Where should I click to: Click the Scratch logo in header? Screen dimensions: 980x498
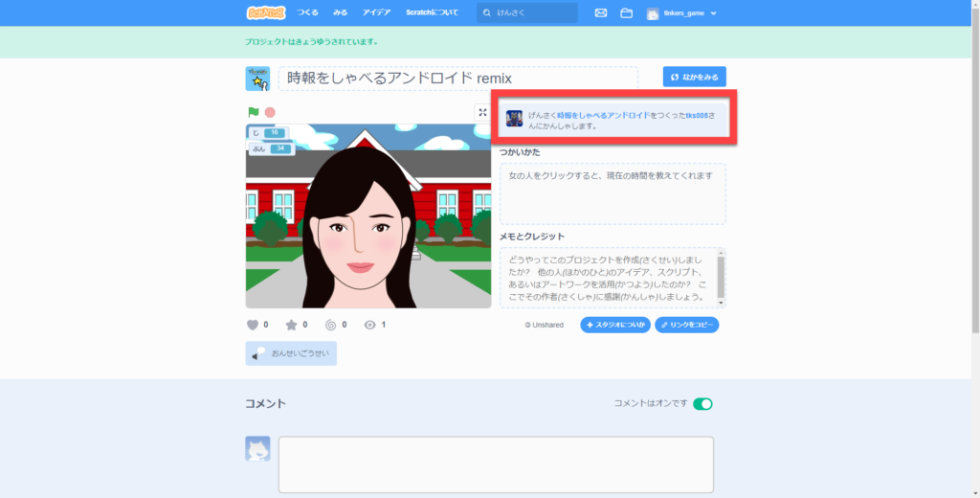(x=263, y=12)
